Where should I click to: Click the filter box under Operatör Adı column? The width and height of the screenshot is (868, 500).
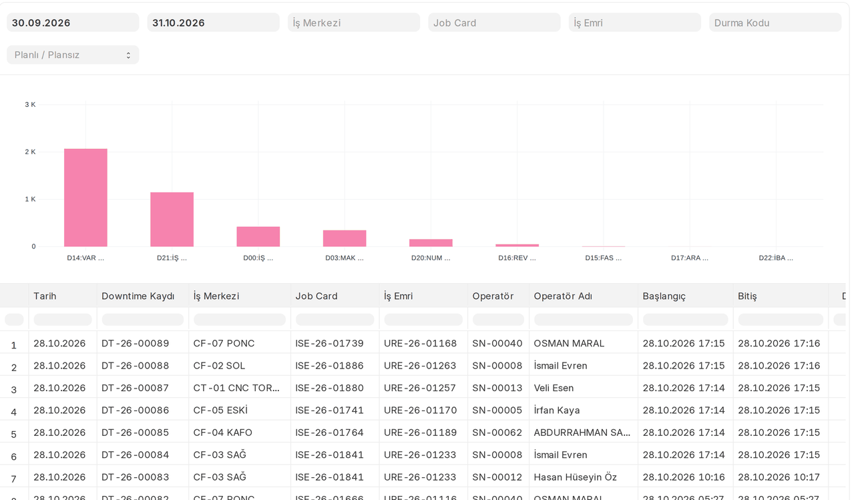coord(584,320)
